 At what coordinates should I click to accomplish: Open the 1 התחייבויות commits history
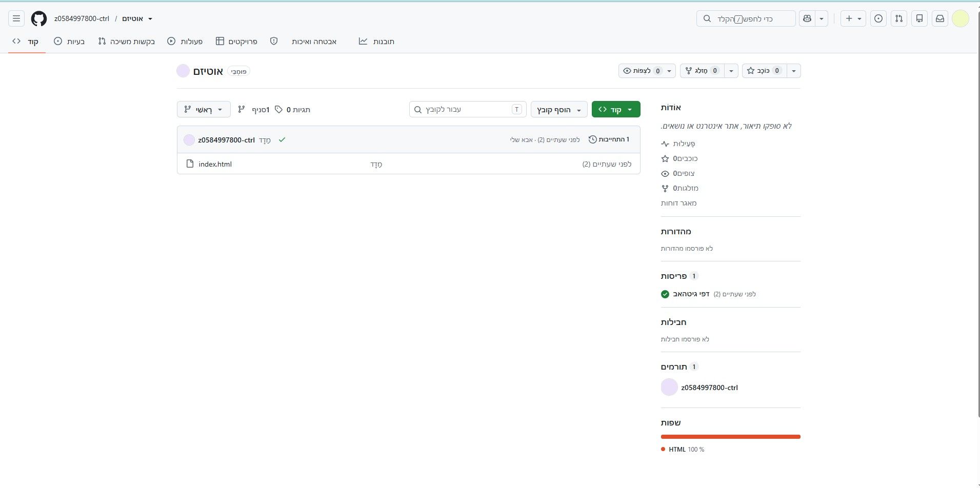(609, 139)
